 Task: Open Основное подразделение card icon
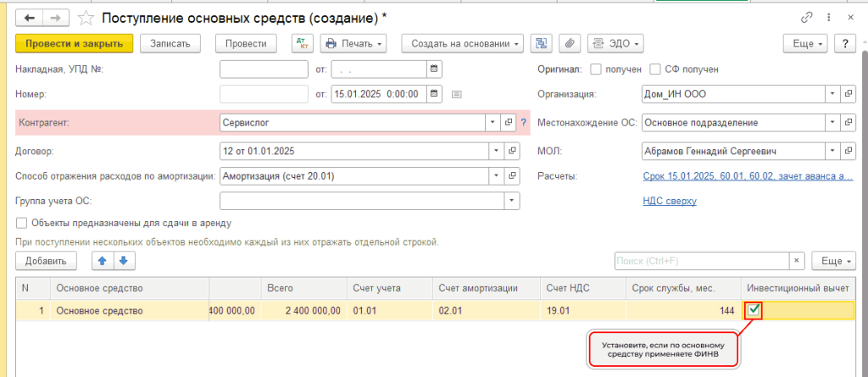848,122
